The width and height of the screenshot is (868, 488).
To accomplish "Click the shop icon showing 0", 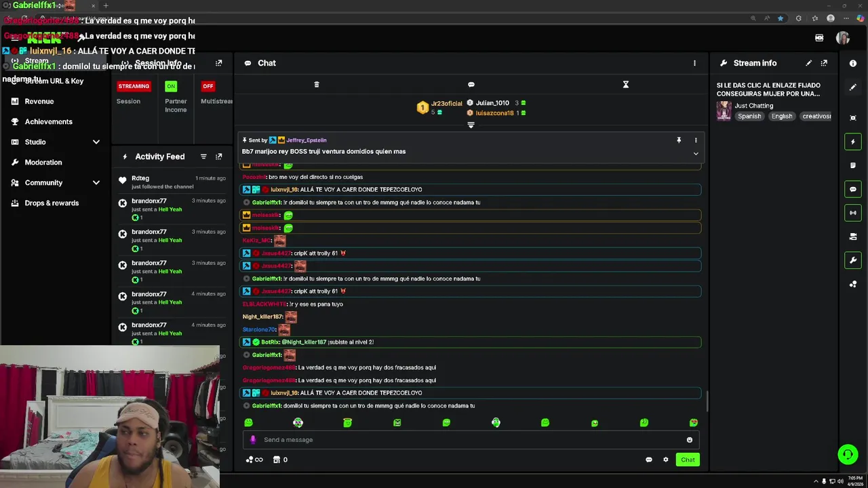I will click(280, 460).
